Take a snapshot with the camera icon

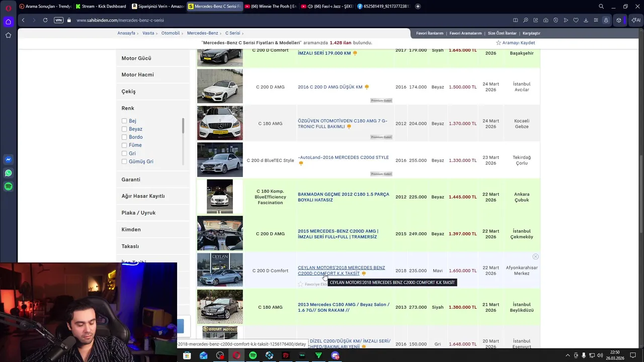coord(545,20)
